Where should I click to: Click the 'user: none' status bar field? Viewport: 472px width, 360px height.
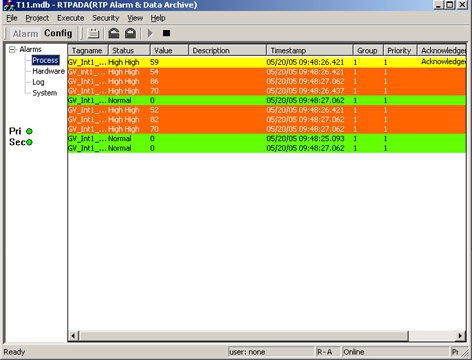click(x=271, y=352)
